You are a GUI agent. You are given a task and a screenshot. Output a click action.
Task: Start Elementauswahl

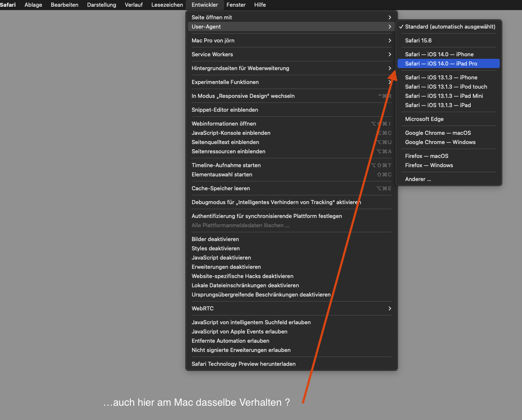[292, 174]
